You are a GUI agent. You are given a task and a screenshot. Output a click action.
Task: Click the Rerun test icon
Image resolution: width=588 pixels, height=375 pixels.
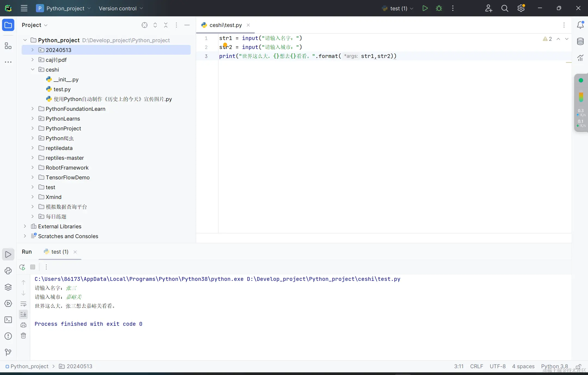click(x=22, y=267)
